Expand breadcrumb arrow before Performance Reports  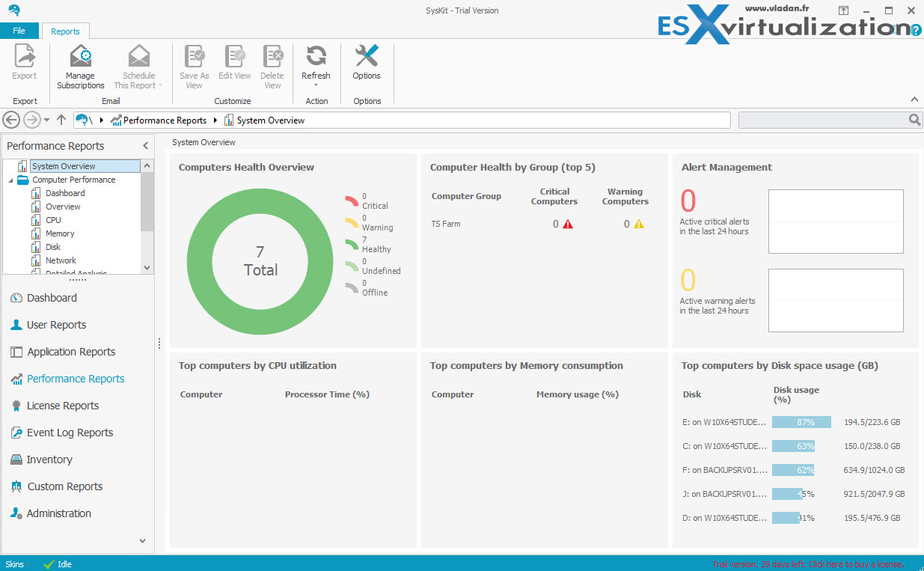click(102, 120)
